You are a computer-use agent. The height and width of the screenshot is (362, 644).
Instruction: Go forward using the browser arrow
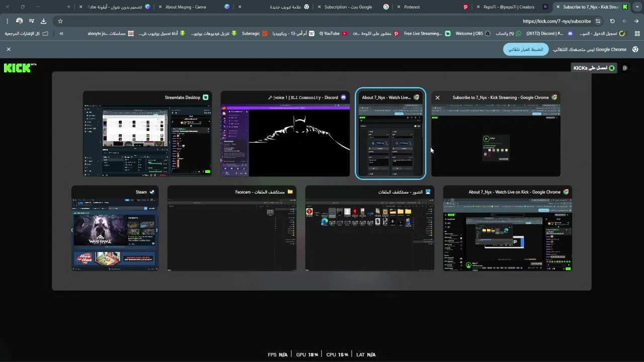click(624, 21)
